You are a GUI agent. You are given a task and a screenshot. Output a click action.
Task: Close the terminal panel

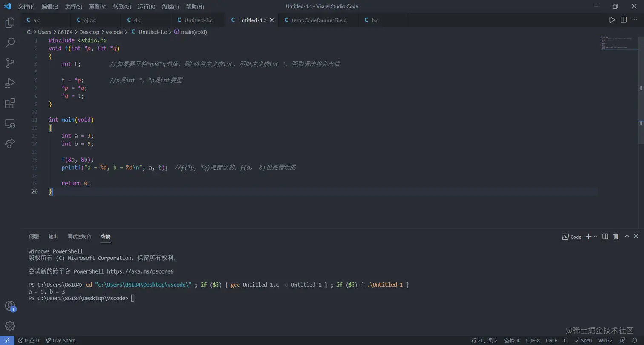[636, 237]
